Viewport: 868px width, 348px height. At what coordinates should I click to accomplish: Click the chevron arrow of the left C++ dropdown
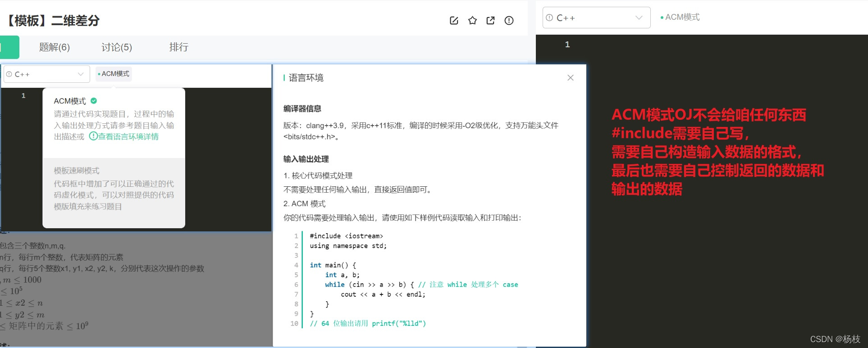click(81, 74)
